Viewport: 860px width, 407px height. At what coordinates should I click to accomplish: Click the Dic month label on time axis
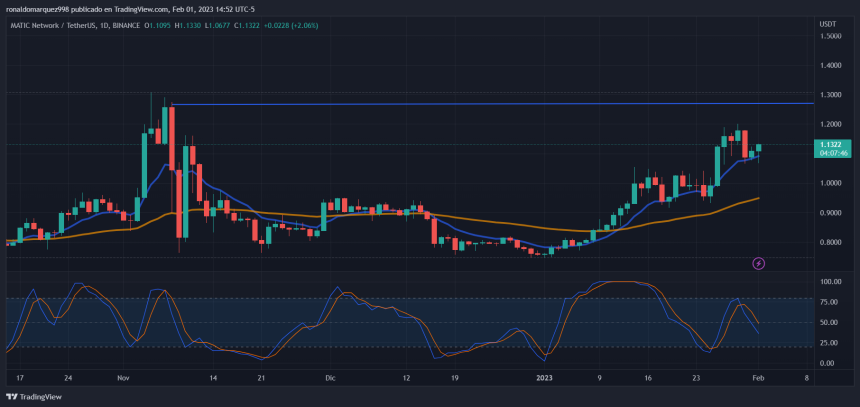329,379
